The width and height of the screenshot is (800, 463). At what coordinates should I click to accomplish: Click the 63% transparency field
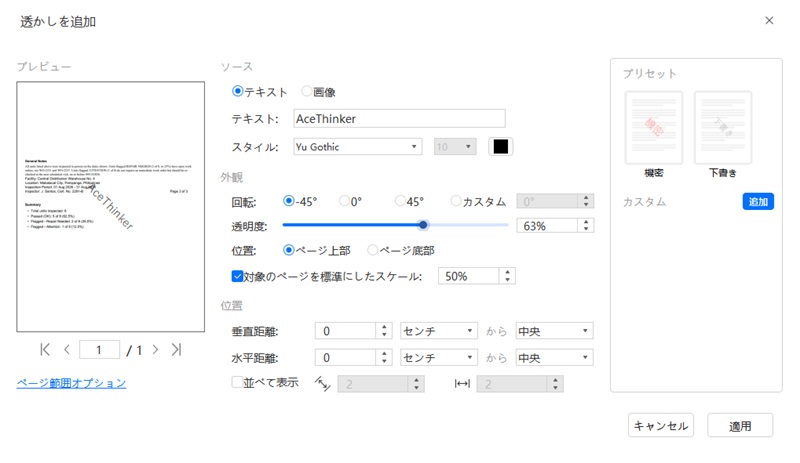point(547,226)
